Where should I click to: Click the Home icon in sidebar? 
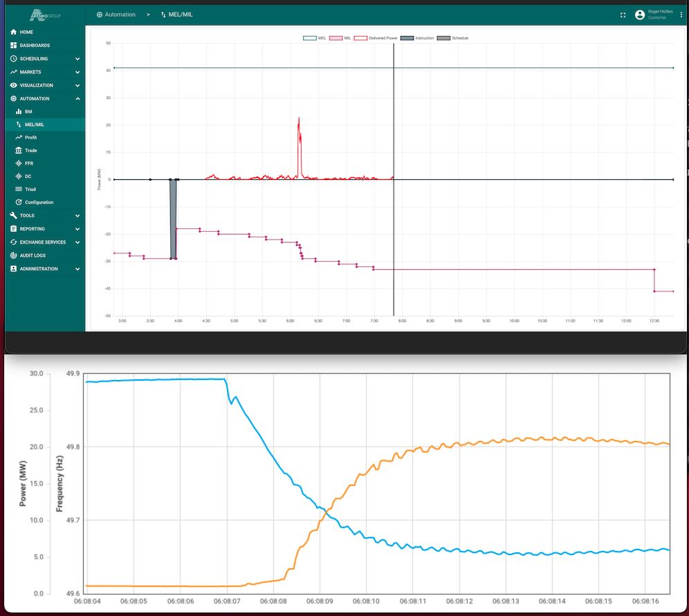point(13,32)
